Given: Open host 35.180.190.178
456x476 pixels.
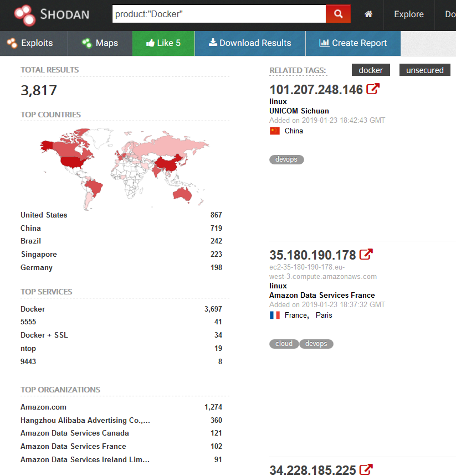Looking at the screenshot, I should pyautogui.click(x=312, y=255).
